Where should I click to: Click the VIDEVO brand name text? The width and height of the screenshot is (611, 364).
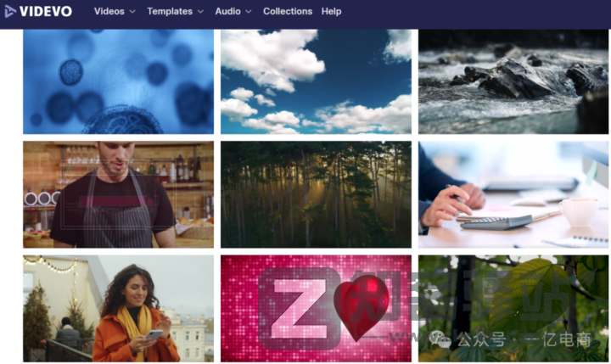[x=46, y=11]
